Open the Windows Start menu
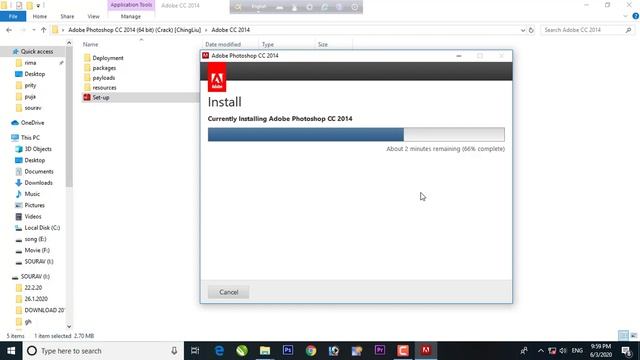The image size is (640, 360). tap(11, 351)
